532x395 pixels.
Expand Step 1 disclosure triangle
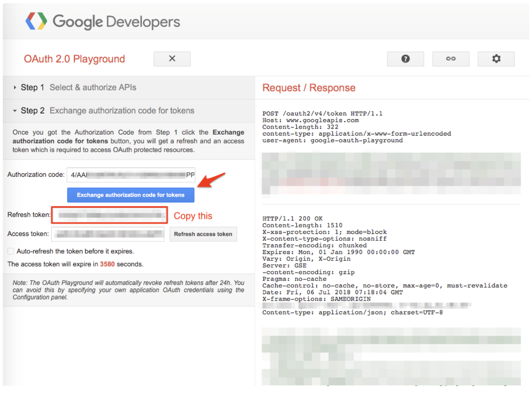[15, 88]
